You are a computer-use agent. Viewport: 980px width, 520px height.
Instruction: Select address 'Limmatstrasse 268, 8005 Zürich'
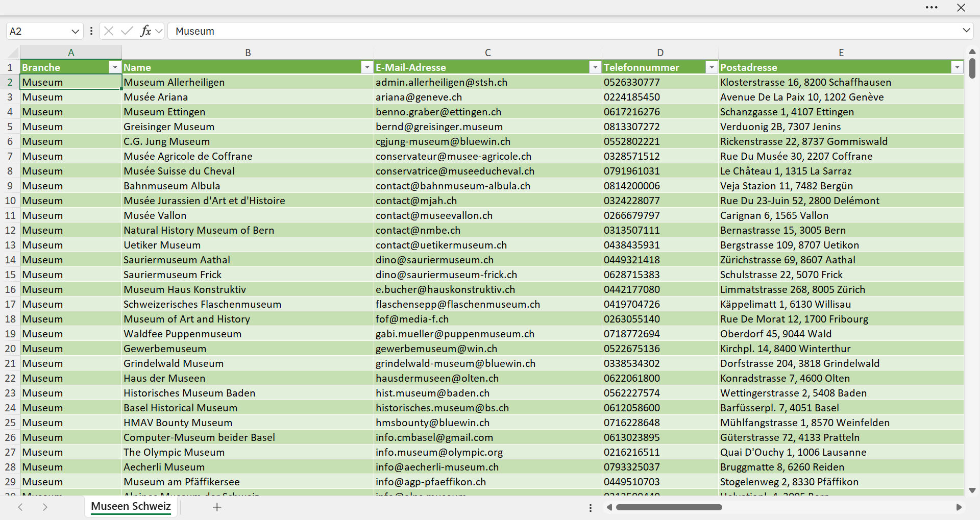[x=841, y=289]
